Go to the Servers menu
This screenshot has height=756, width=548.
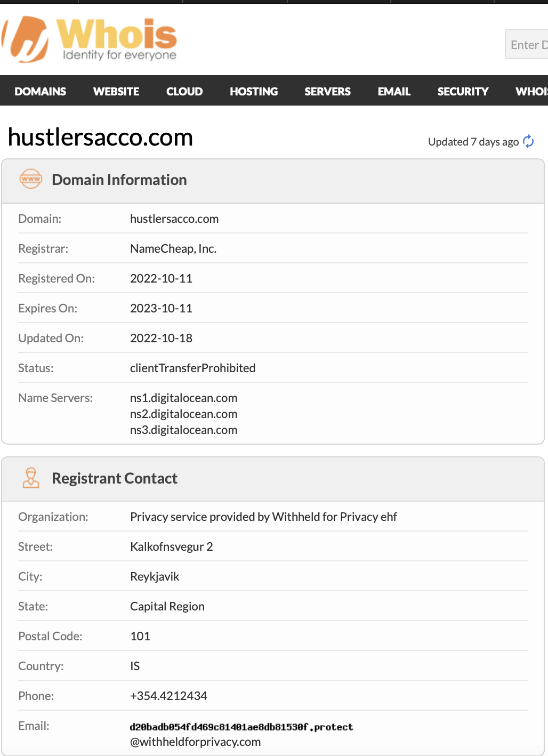pyautogui.click(x=327, y=91)
